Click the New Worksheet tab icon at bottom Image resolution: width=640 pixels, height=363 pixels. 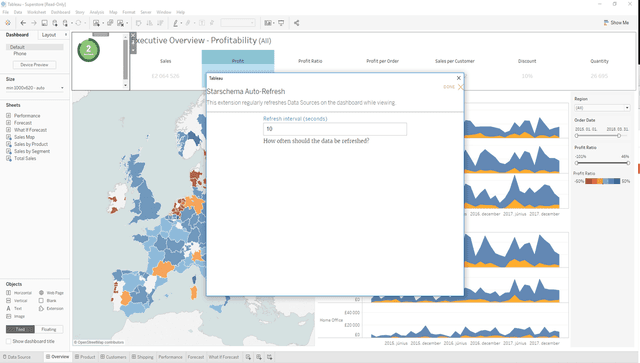[x=248, y=357]
